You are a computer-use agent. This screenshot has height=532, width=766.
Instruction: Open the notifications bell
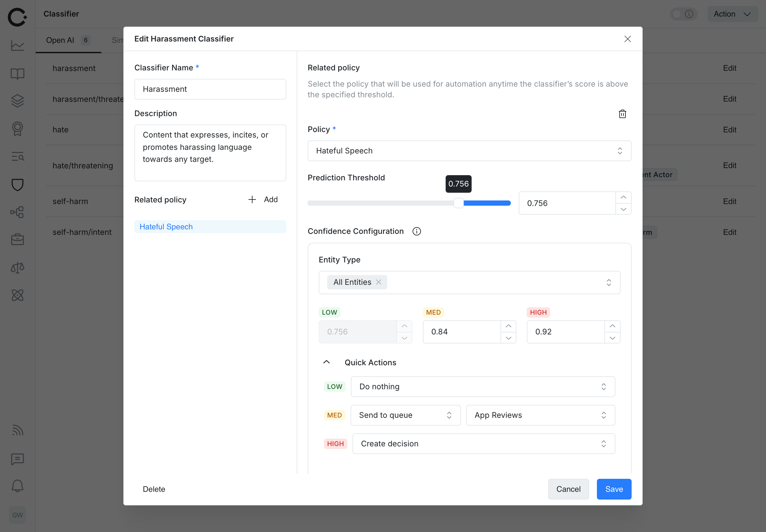[x=17, y=486]
